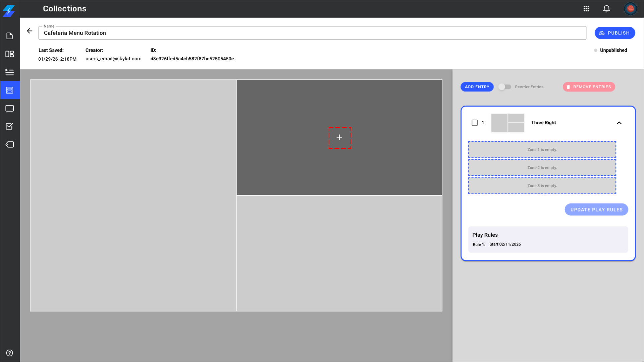This screenshot has height=362, width=644.
Task: Select the Three Right layout thumbnail
Action: tap(508, 123)
